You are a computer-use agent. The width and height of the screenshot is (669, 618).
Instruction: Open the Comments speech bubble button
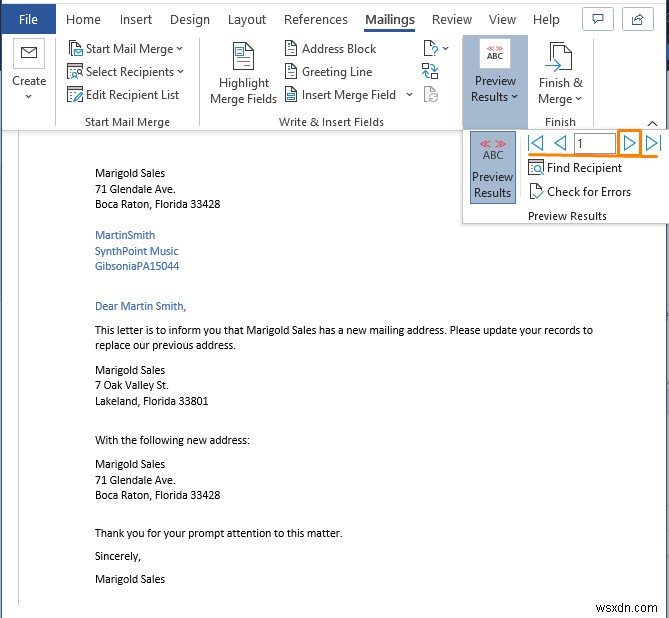pyautogui.click(x=598, y=19)
